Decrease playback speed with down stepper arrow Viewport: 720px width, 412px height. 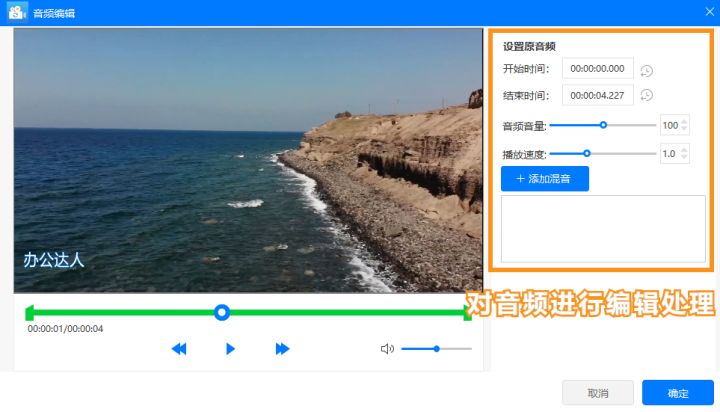click(684, 157)
